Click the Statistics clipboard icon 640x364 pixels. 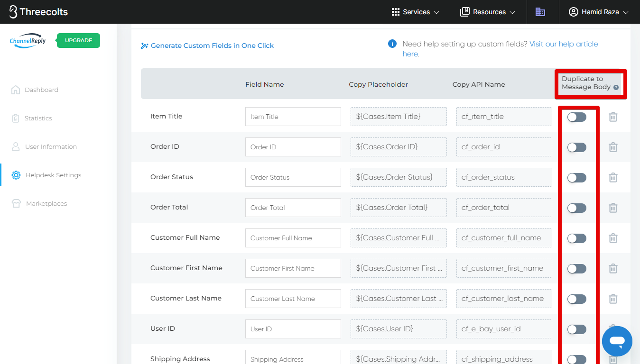[16, 118]
